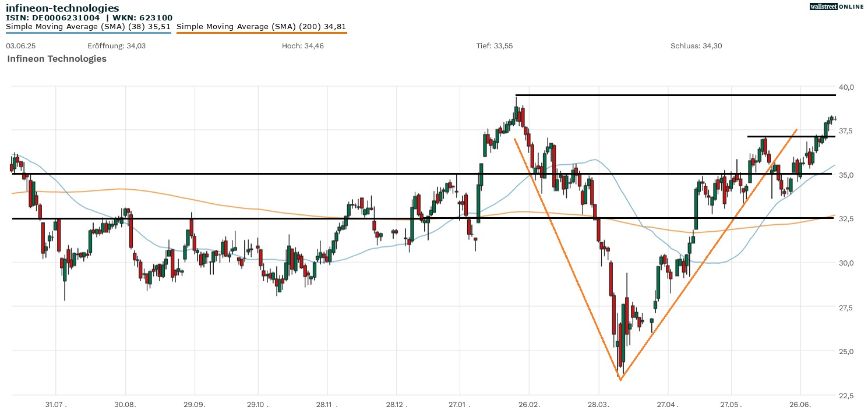Click the 40,0 price axis label

click(x=846, y=87)
